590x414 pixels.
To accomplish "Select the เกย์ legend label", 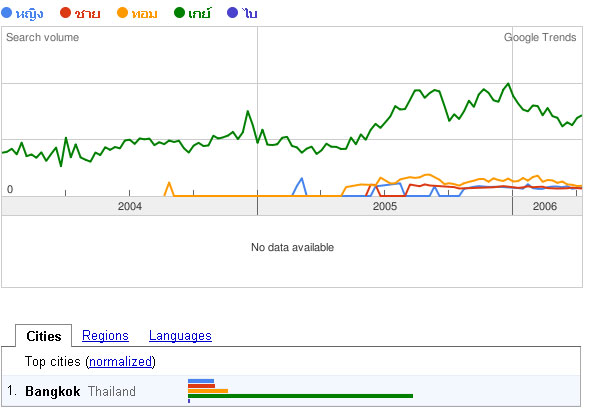I will (200, 13).
